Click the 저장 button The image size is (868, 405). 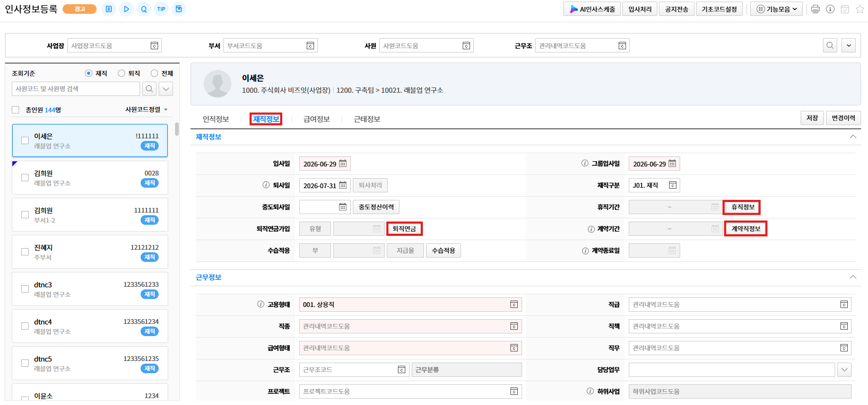click(812, 118)
